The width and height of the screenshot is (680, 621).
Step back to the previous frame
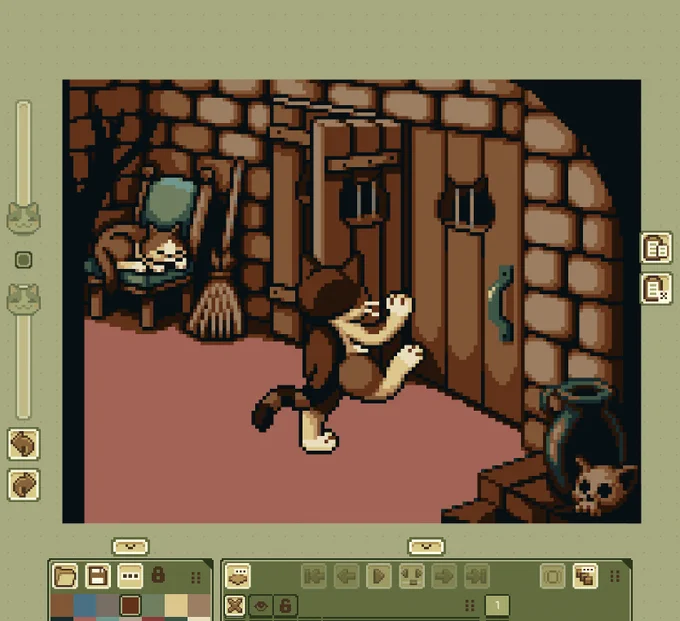346,576
